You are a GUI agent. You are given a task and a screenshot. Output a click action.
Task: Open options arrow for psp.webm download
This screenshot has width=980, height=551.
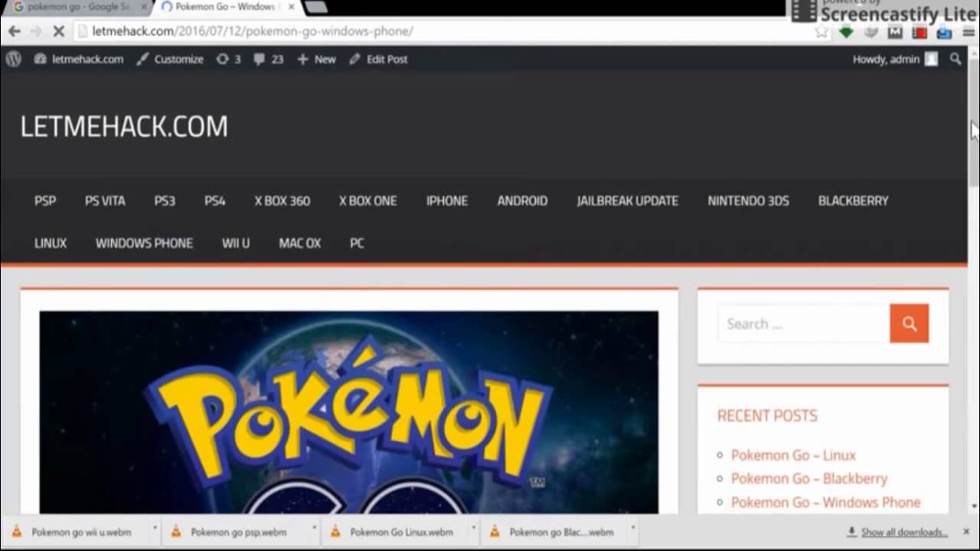[314, 528]
